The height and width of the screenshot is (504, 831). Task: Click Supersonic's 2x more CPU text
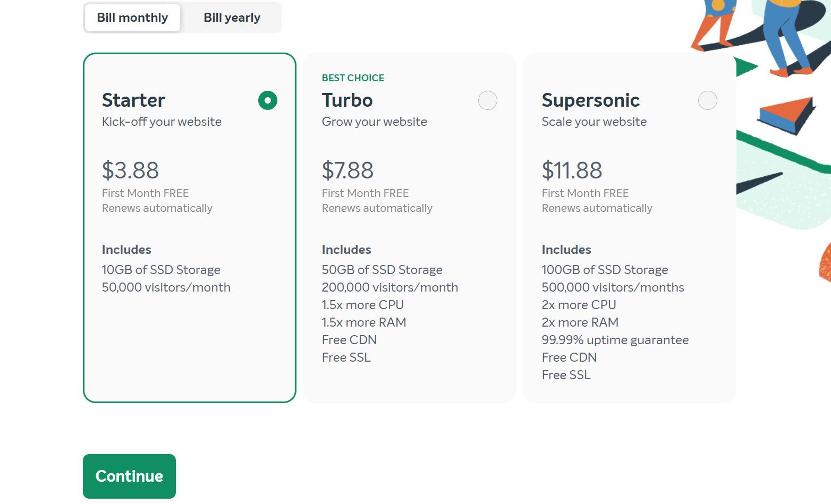point(579,305)
